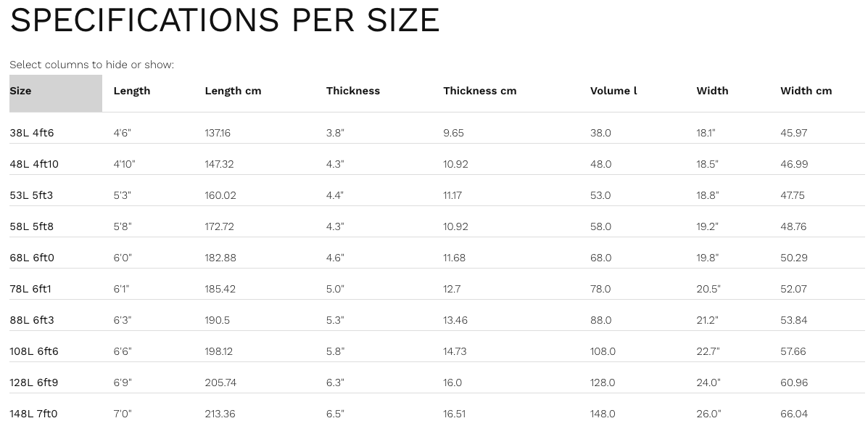Image resolution: width=868 pixels, height=442 pixels.
Task: Toggle the Size column header
Action: (21, 91)
